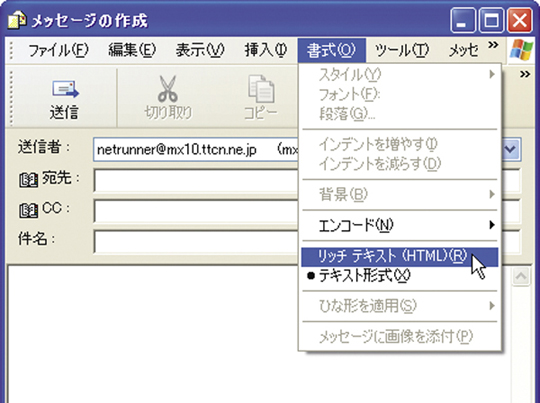This screenshot has width=540, height=403.
Task: Show more menu bar items chevron
Action: pyautogui.click(x=493, y=45)
